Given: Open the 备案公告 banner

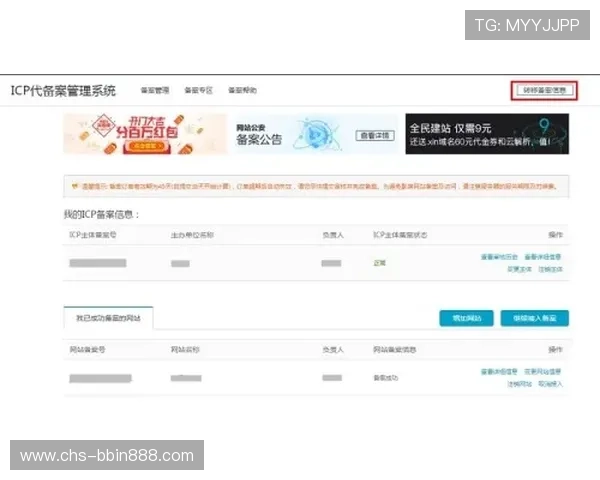Looking at the screenshot, I should 316,134.
